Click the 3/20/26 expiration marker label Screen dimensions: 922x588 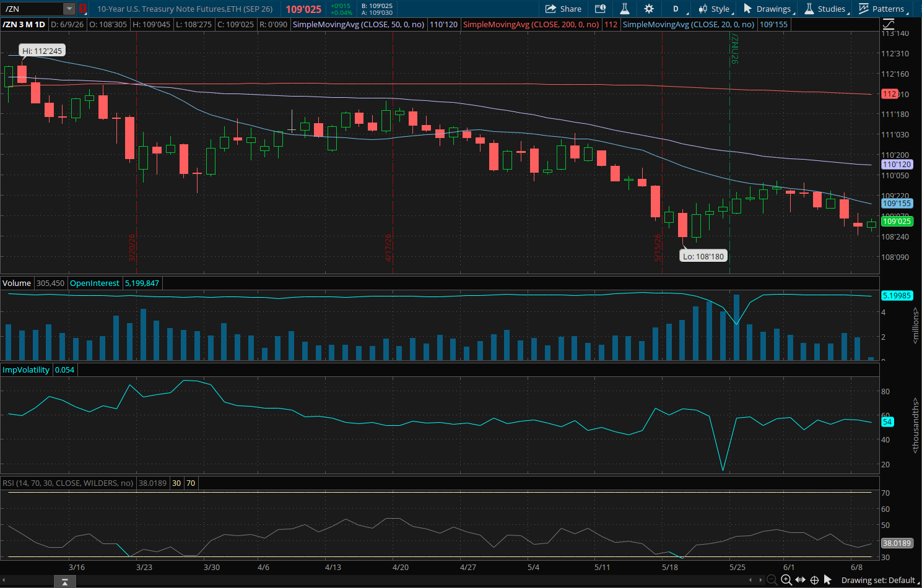[x=132, y=248]
